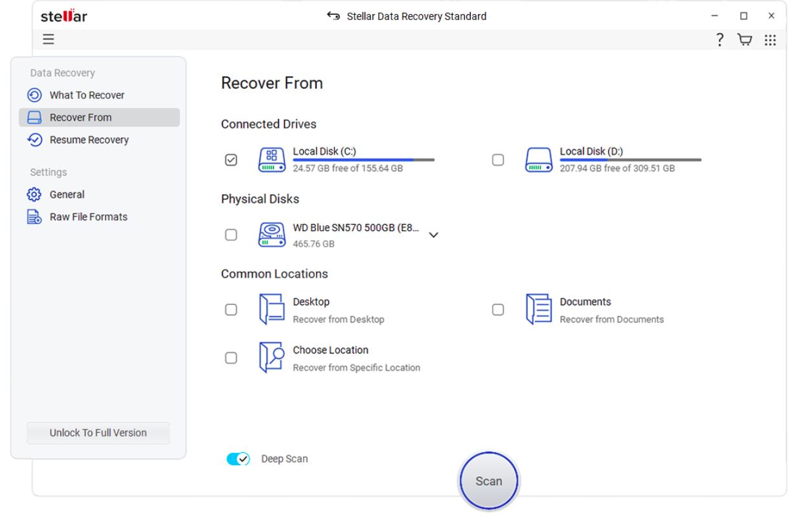Open the shopping cart icon

[x=745, y=40]
